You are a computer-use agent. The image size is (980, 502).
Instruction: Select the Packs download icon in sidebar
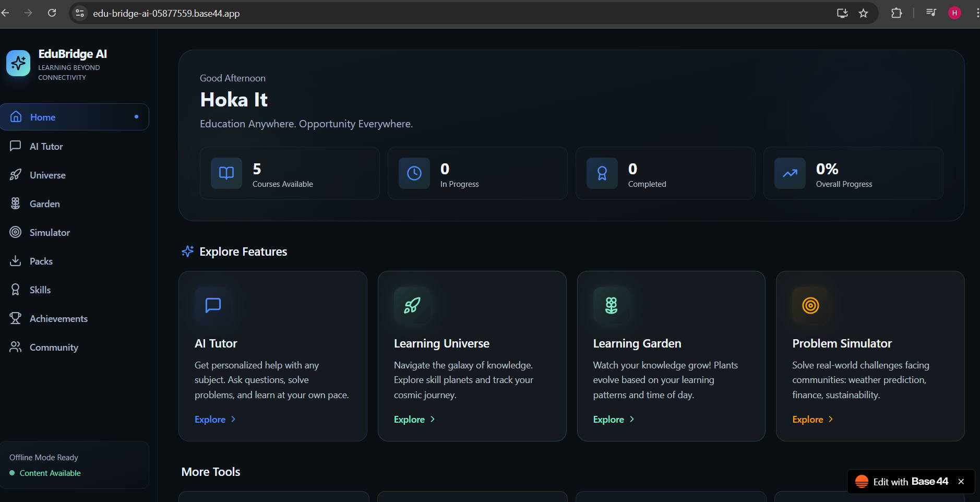click(15, 261)
